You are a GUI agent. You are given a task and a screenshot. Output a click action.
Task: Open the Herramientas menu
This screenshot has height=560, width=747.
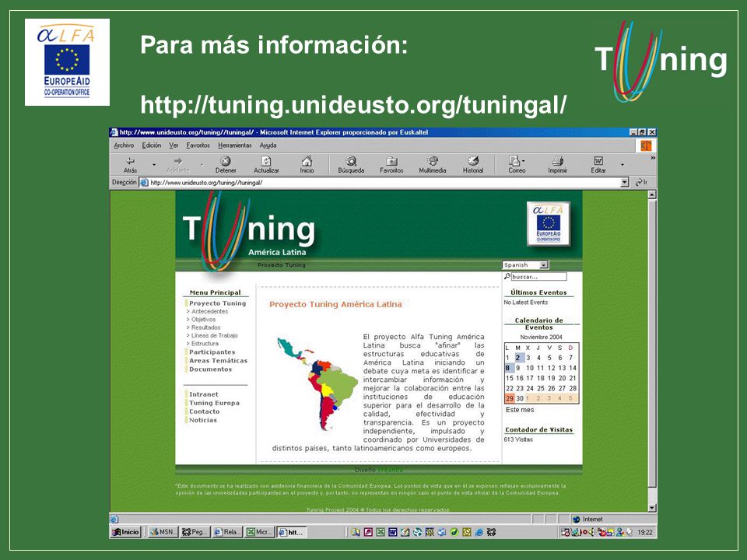click(x=235, y=145)
